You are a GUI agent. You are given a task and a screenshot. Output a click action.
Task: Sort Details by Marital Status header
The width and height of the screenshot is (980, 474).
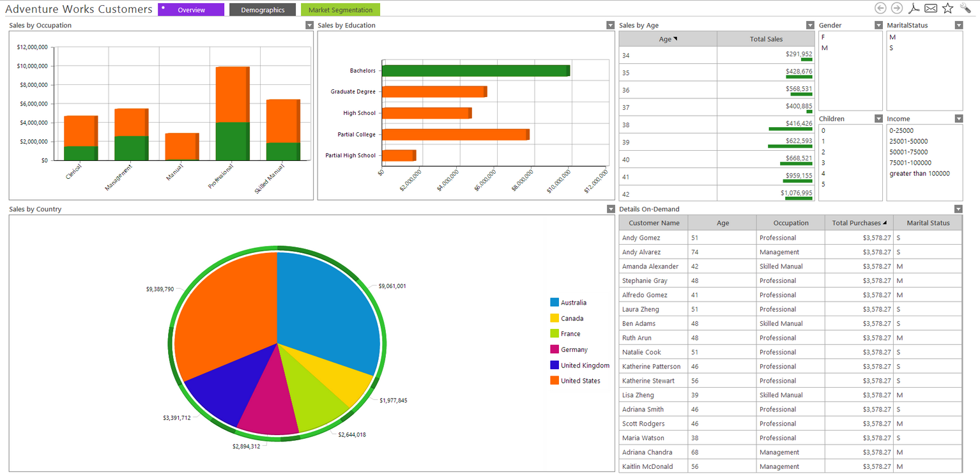tap(928, 223)
